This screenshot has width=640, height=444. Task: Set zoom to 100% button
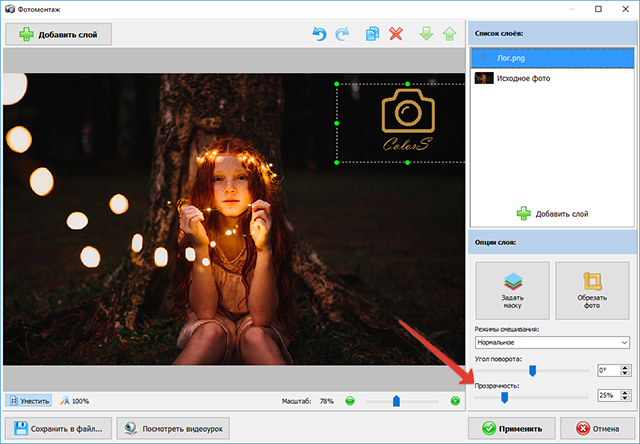click(75, 401)
